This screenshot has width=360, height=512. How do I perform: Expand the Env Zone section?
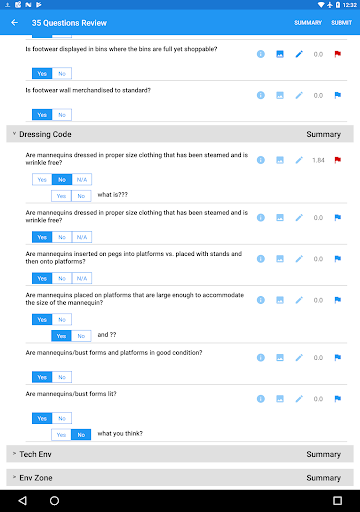coord(14,477)
